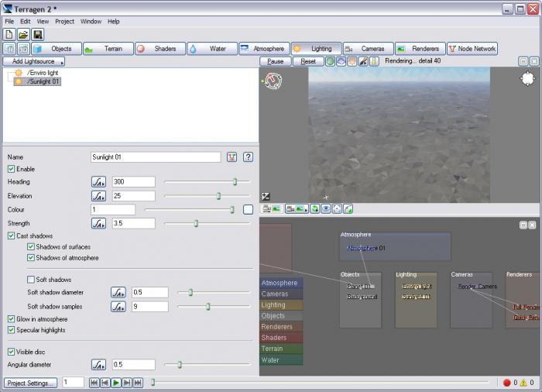Click the green sphere icon in render toolbar

[x=330, y=61]
